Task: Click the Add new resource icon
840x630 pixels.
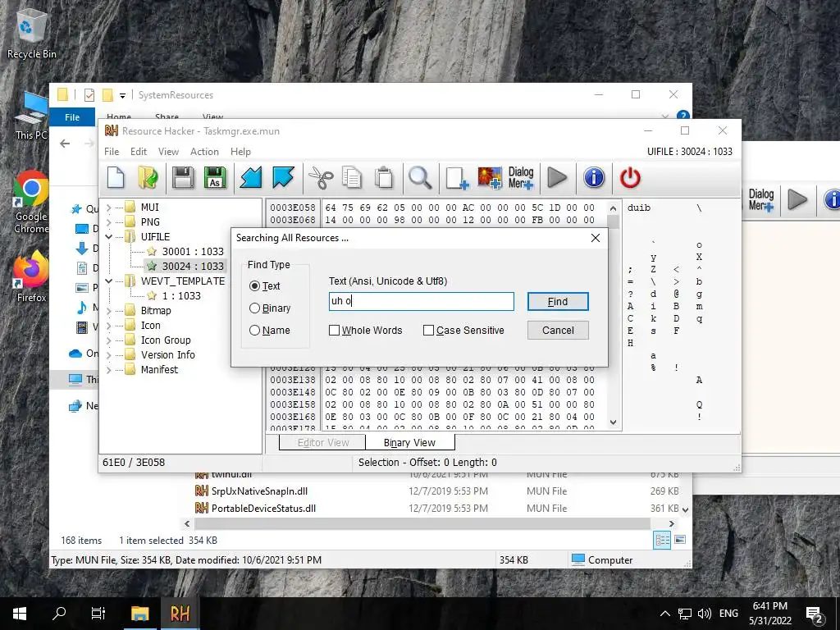Action: (456, 177)
